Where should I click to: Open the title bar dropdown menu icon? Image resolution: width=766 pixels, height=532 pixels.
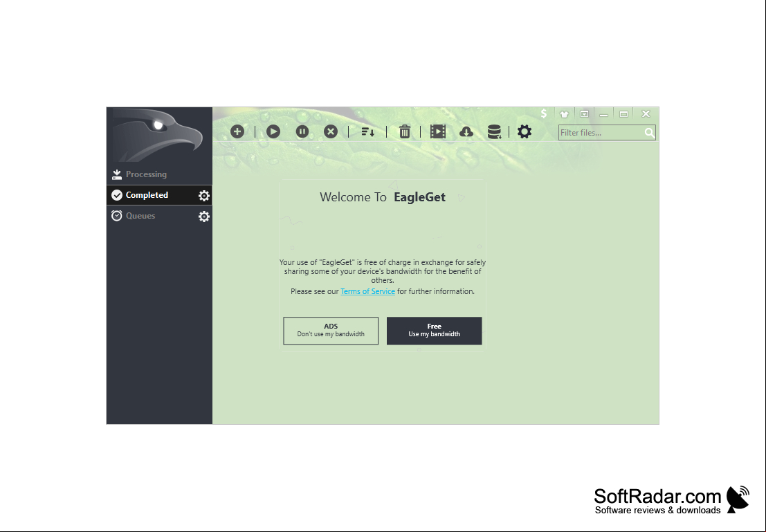pos(584,114)
